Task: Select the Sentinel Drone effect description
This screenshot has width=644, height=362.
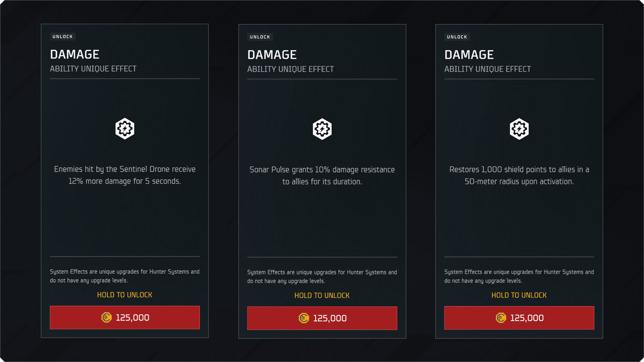Action: [125, 175]
